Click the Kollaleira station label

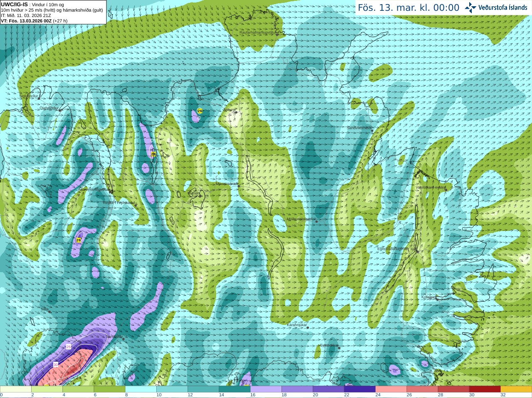(429, 297)
